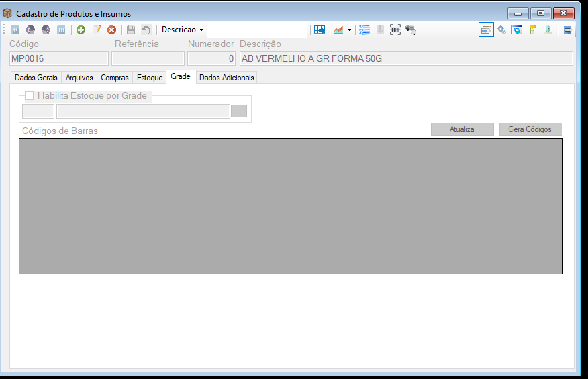Click the save floppy disk icon
Image resolution: width=588 pixels, height=379 pixels.
coord(130,30)
